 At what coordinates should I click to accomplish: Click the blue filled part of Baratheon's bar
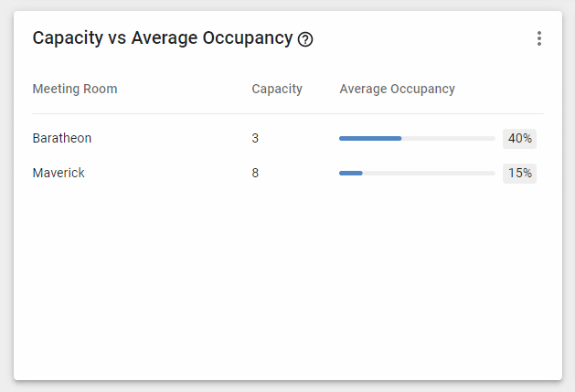(370, 138)
